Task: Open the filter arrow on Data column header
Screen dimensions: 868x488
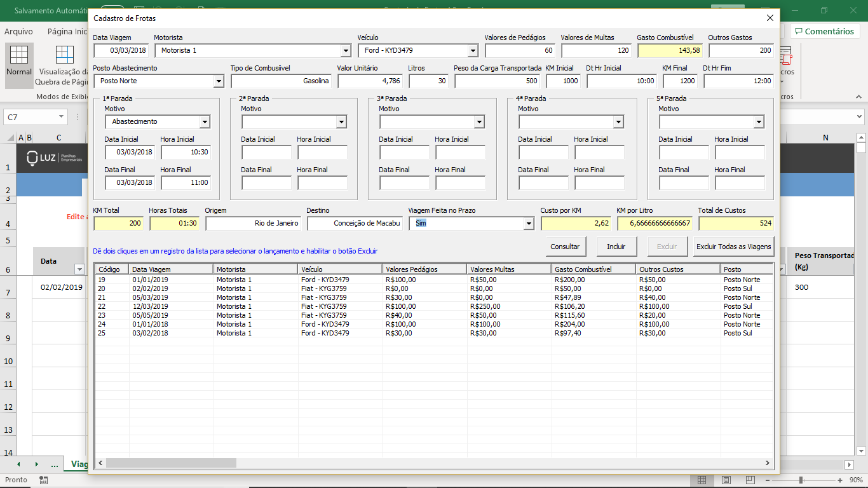Action: (79, 269)
